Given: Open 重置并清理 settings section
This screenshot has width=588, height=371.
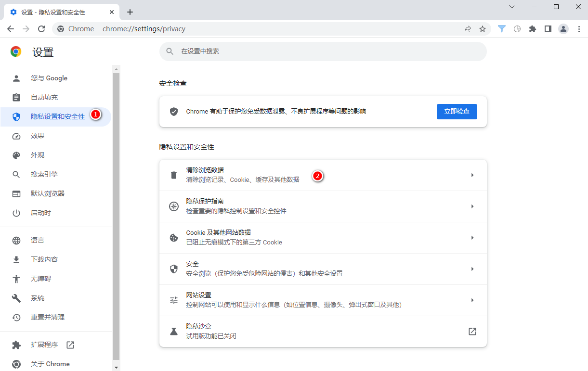Looking at the screenshot, I should (56, 317).
